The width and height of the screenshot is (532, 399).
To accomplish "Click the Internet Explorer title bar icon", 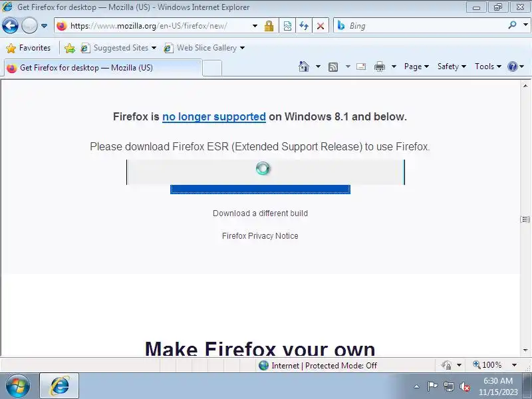I will (7, 7).
